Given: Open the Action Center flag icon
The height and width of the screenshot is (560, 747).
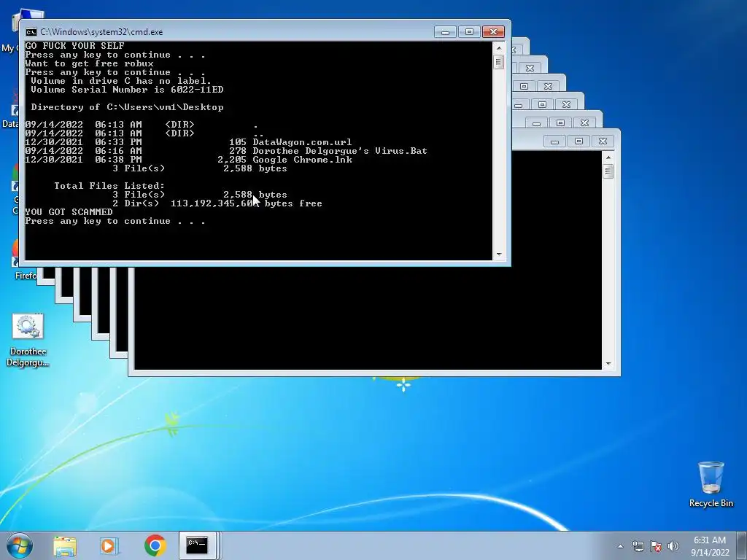Looking at the screenshot, I should [x=656, y=546].
